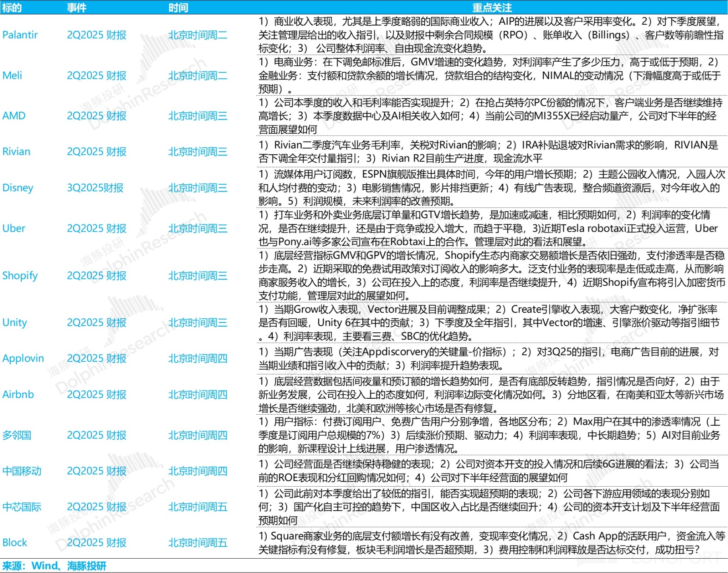The image size is (728, 573).
Task: Click the 事件 column header
Action: coord(77,7)
